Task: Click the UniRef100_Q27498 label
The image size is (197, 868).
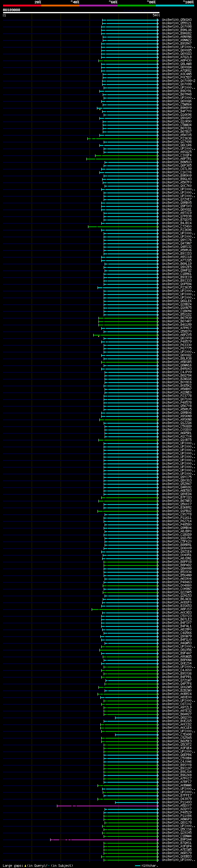Action: tap(177, 142)
